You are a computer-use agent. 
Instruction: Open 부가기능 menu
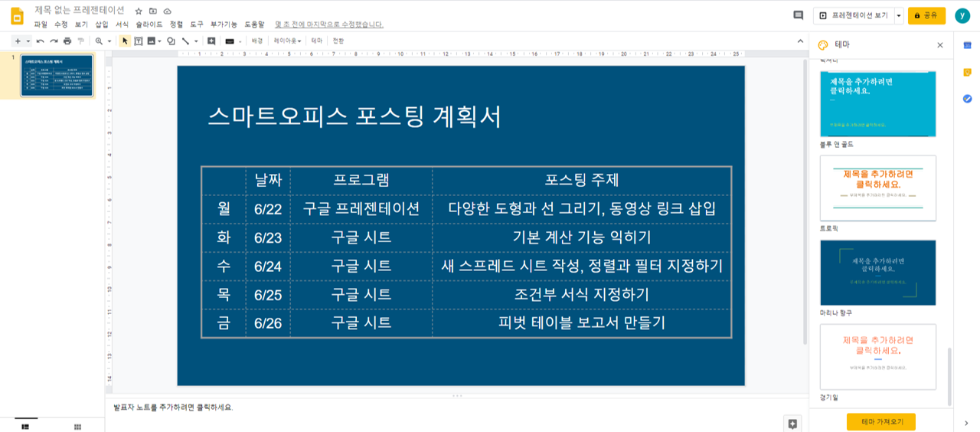224,25
